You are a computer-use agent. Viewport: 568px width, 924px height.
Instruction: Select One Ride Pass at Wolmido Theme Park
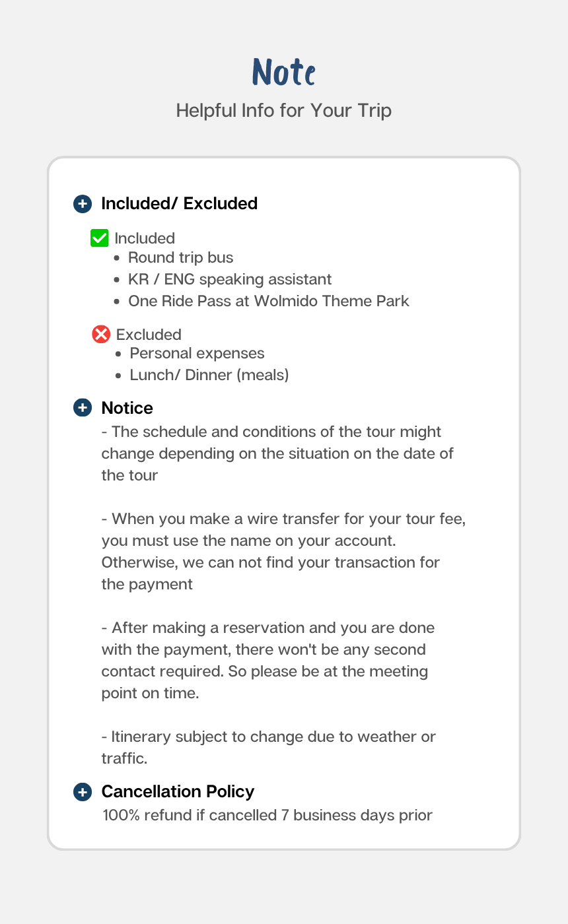tap(269, 301)
